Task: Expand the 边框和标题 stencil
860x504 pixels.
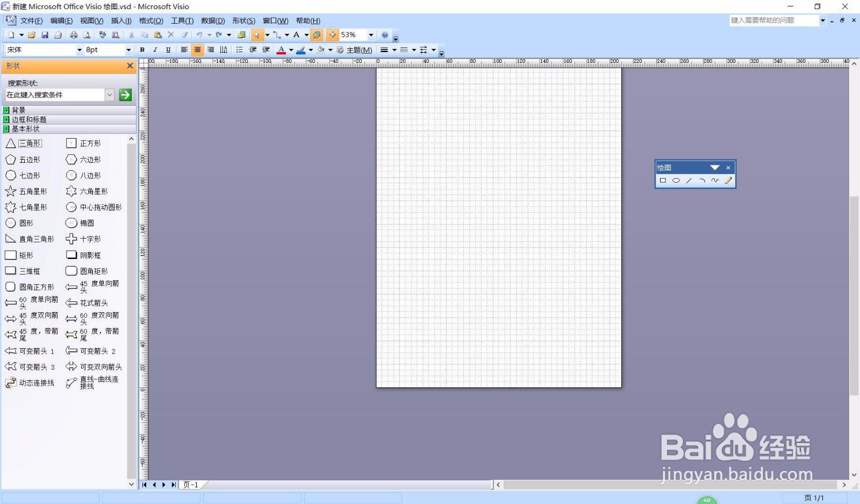Action: click(68, 120)
